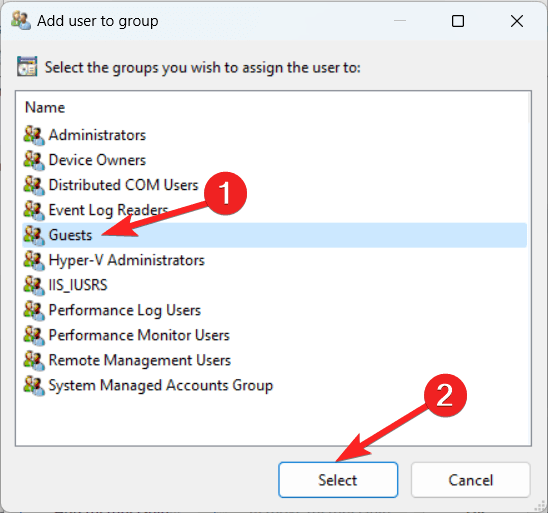Pick Performance Log Users text

pyautogui.click(x=125, y=311)
